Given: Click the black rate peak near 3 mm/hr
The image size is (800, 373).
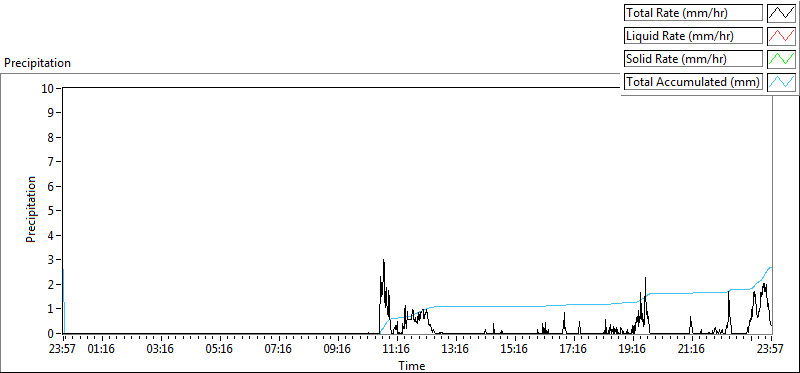Looking at the screenshot, I should [383, 261].
